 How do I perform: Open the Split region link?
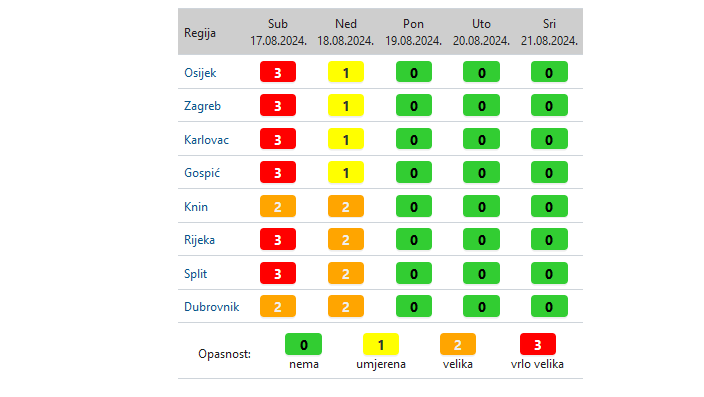pos(196,273)
